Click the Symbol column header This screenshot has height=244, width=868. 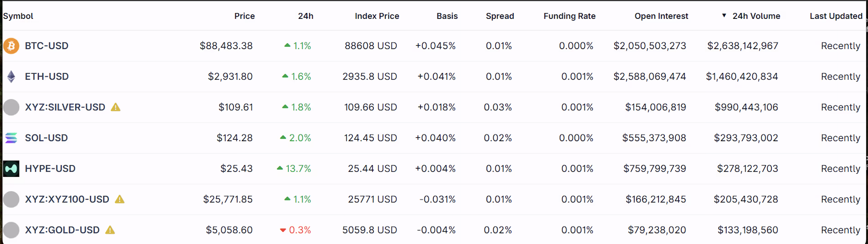pyautogui.click(x=18, y=15)
